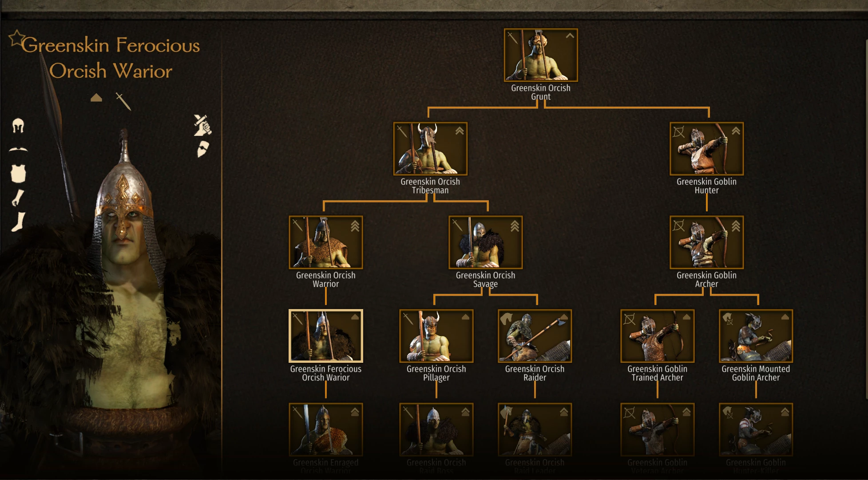Viewport: 868px width, 480px height.
Task: Select Greenskin Orcish Warrior node
Action: (326, 242)
